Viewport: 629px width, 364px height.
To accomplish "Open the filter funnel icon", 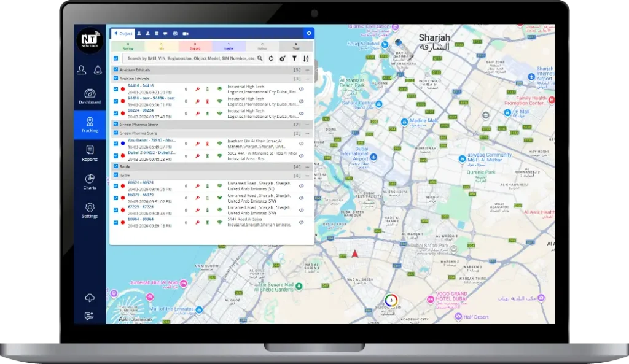I will [x=294, y=58].
